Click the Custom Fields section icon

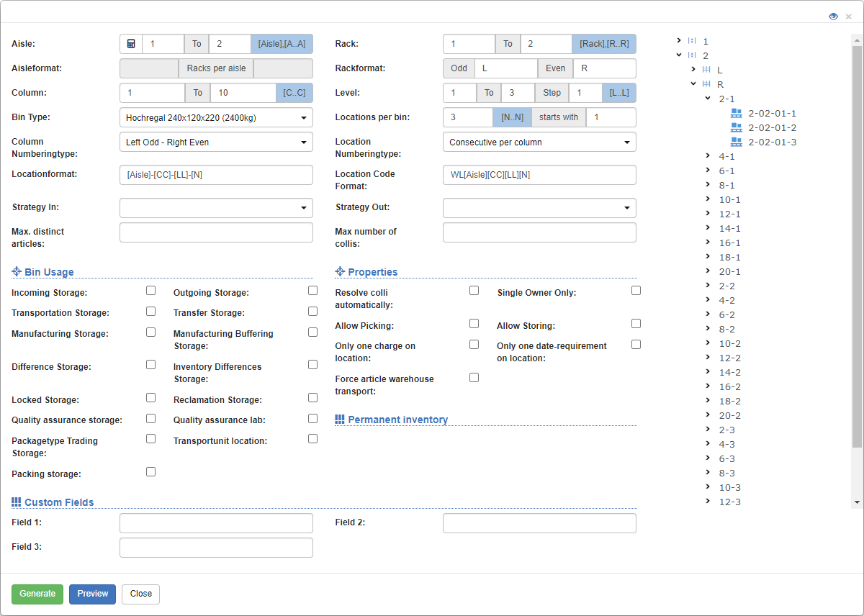tap(15, 502)
